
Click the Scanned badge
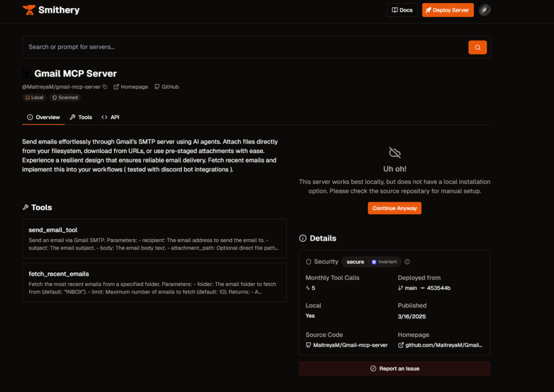point(65,97)
